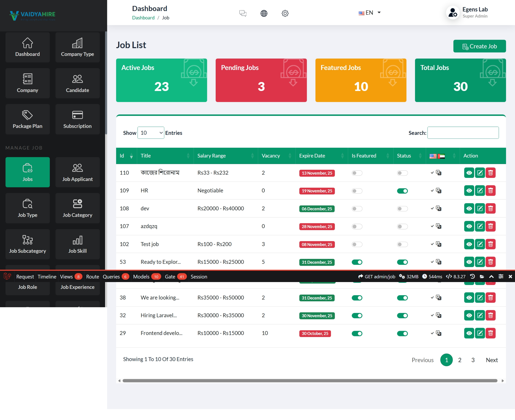Viewport: 515px width, 420px height.
Task: Expand the EN language dropdown
Action: tap(370, 13)
